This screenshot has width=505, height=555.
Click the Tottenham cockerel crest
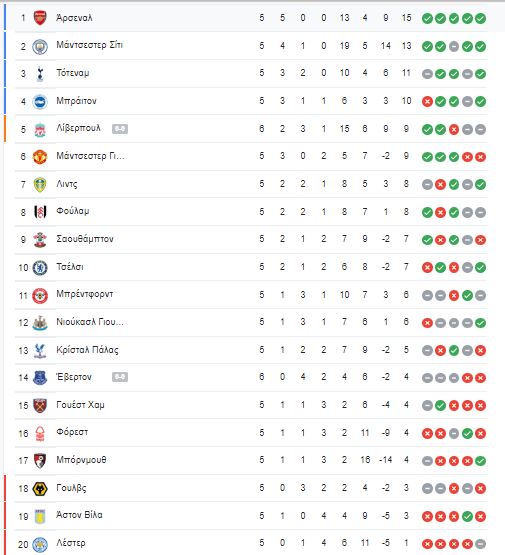click(40, 74)
